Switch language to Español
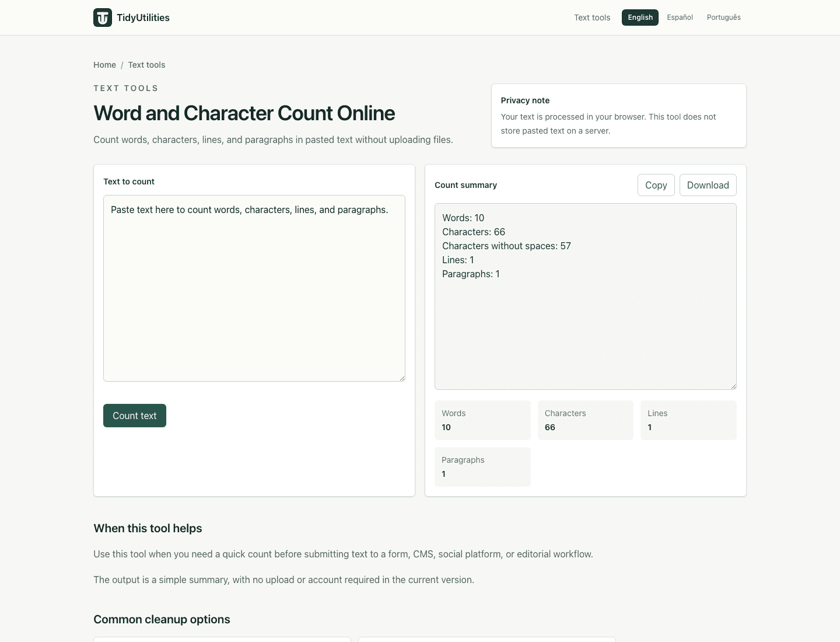 point(680,18)
